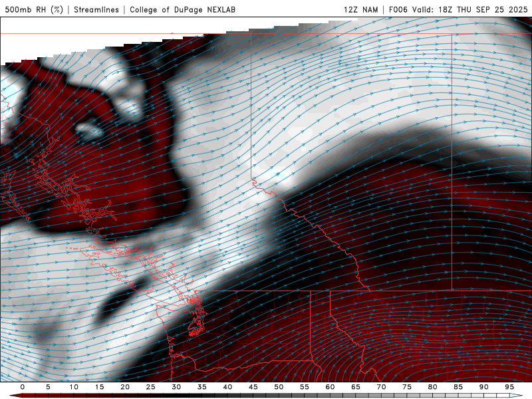Click the colorbar value "95"
Image resolution: width=532 pixels, height=399 pixels.
pos(509,387)
